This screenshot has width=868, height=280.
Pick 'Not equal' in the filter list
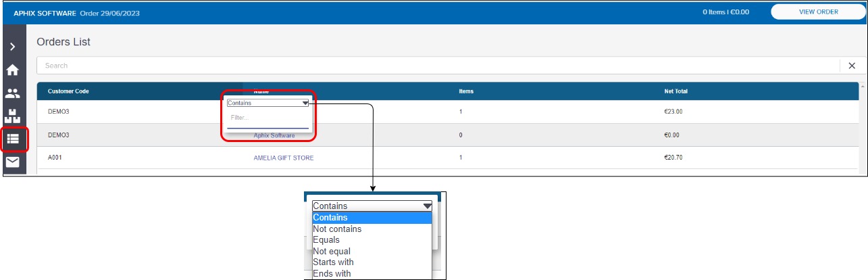coord(332,252)
